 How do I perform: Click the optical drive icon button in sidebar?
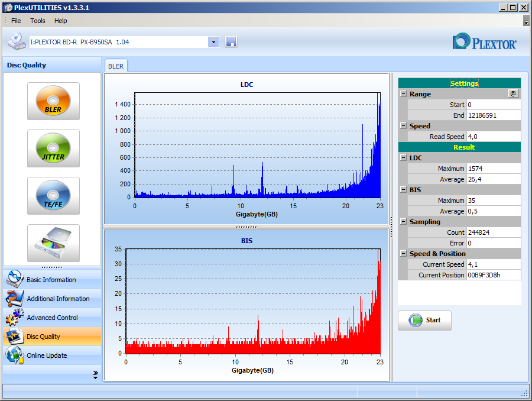53,242
